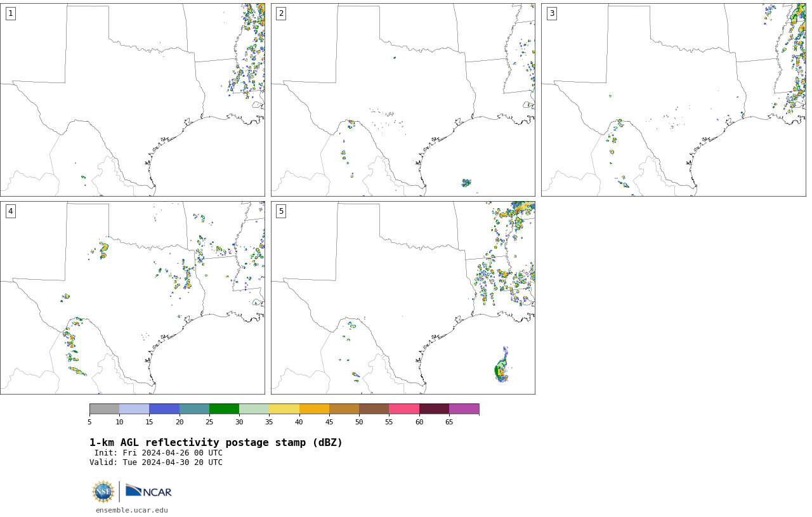Click the offshore storm cell in panel 2

point(466,183)
